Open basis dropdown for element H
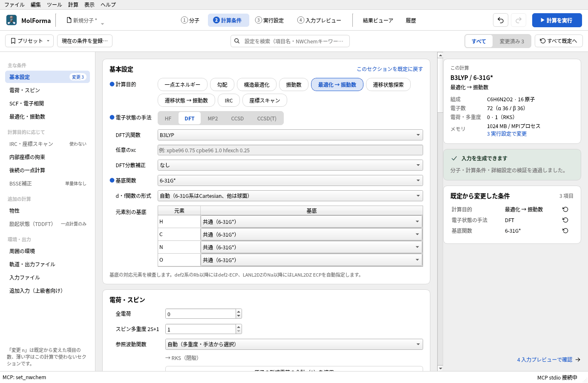Image resolution: width=588 pixels, height=383 pixels. (x=311, y=222)
